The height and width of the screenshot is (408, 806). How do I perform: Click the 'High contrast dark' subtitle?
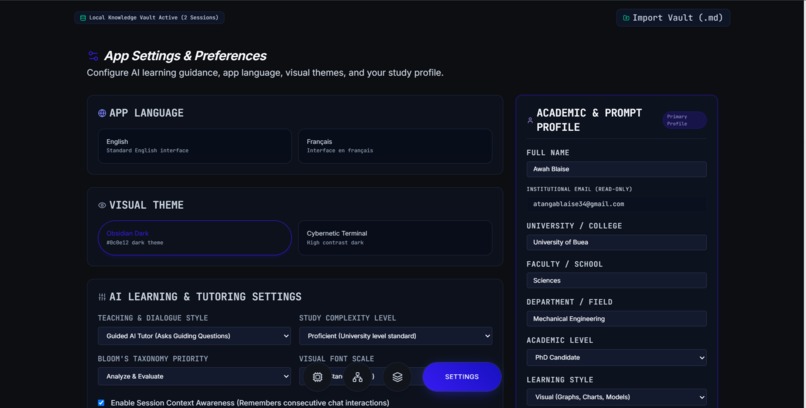click(x=335, y=243)
